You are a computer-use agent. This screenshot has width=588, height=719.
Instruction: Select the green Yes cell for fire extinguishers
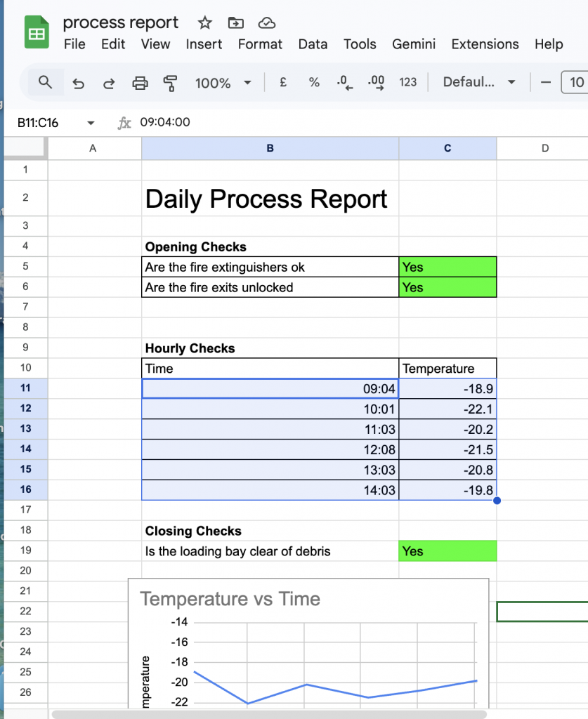click(447, 267)
